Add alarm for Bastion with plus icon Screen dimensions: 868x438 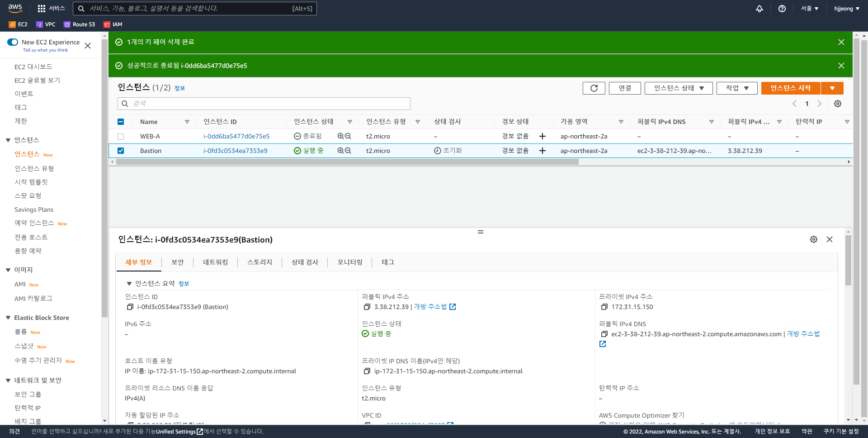coord(542,151)
